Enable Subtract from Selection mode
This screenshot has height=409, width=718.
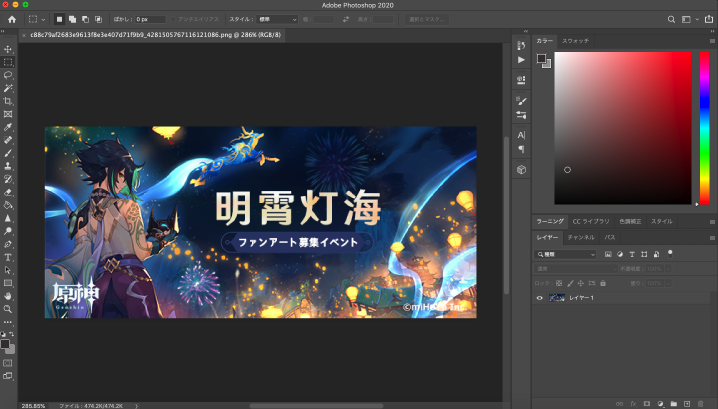pyautogui.click(x=85, y=19)
